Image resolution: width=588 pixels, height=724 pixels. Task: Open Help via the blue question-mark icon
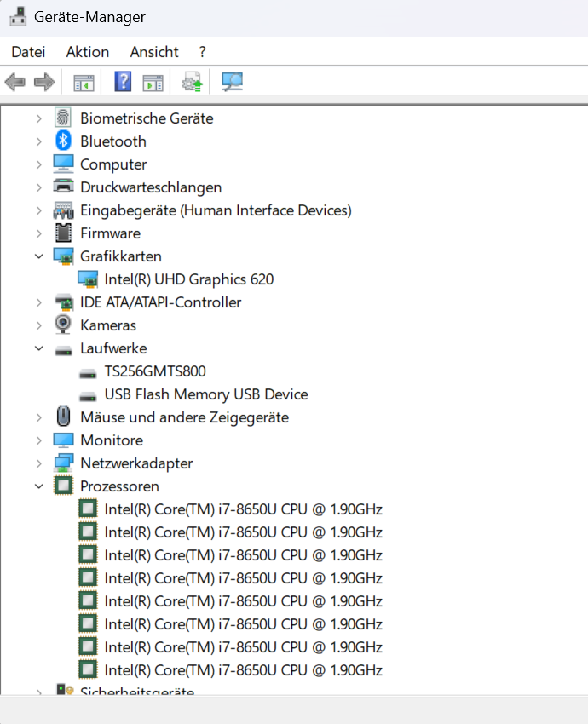tap(123, 82)
